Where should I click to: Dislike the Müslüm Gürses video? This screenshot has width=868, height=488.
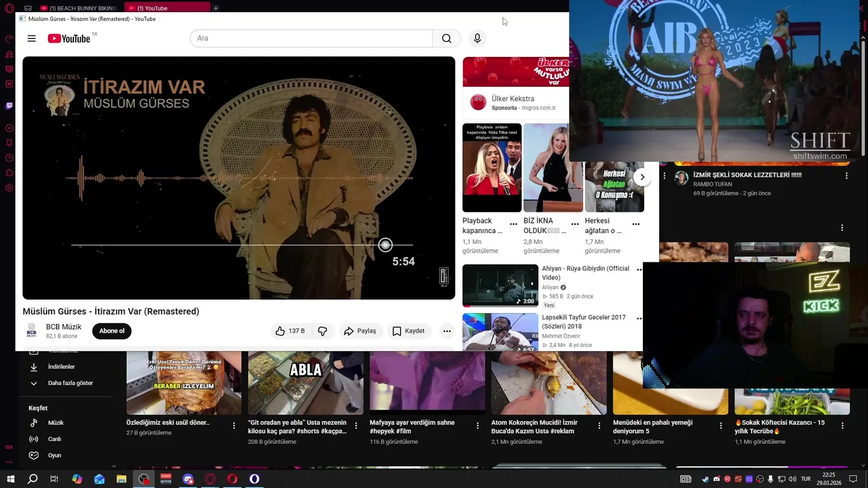323,331
